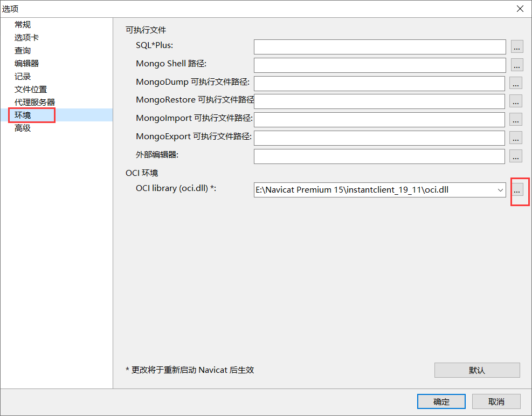
Task: Confirm with the 确定 button
Action: coord(441,402)
